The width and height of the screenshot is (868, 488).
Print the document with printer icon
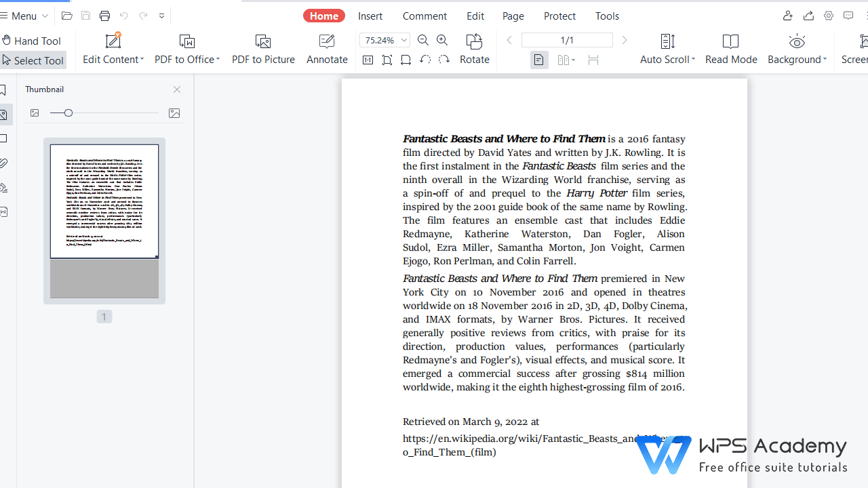(104, 16)
